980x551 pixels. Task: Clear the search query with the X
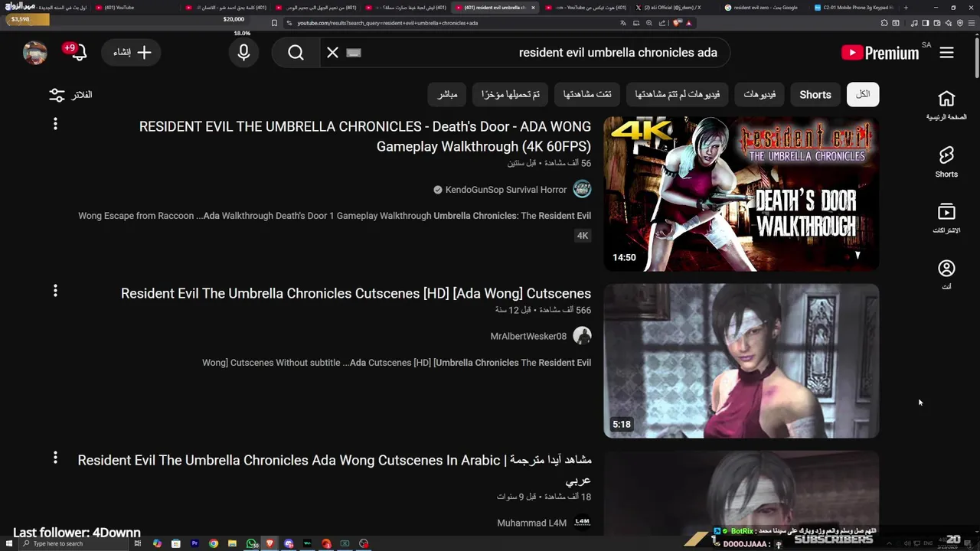[x=332, y=53]
